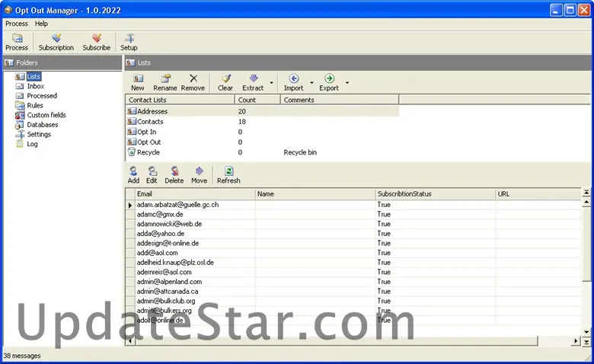The width and height of the screenshot is (594, 364).
Task: Open the Subscription toolbar button
Action: (x=56, y=42)
